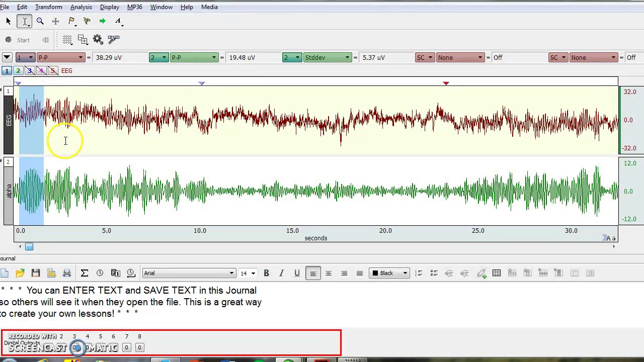Click the overlapping squares plus icon

coord(83,40)
